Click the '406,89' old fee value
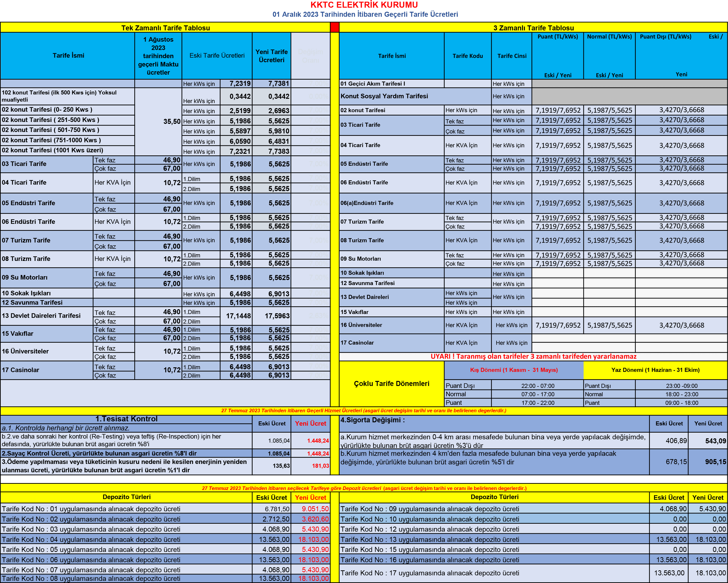This screenshot has width=728, height=583. click(668, 441)
